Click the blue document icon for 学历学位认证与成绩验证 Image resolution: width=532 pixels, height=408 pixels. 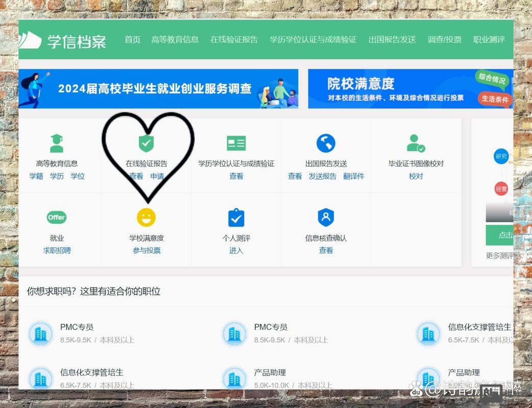pyautogui.click(x=236, y=143)
